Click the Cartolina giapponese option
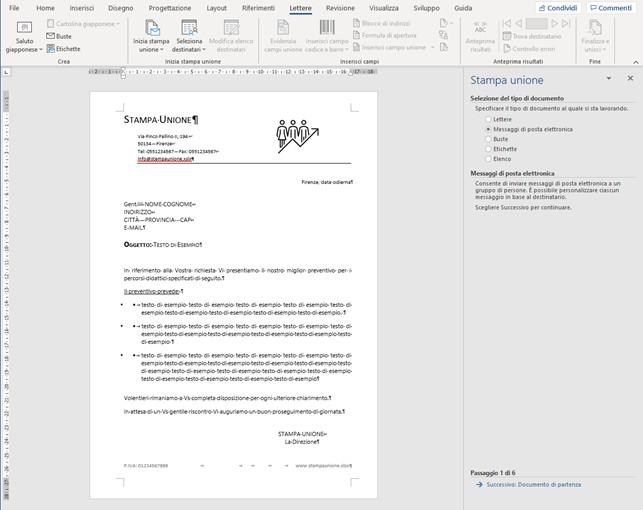643x510 pixels. (x=81, y=24)
